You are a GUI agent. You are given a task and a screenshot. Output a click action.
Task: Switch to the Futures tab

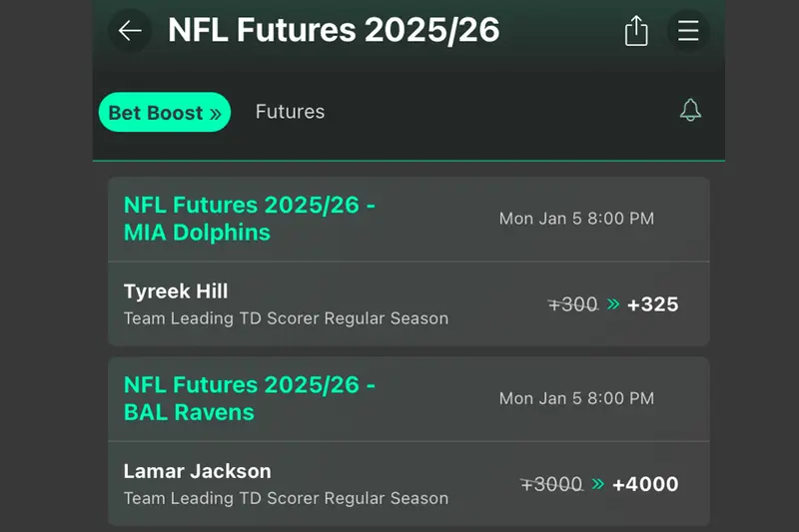pyautogui.click(x=290, y=112)
